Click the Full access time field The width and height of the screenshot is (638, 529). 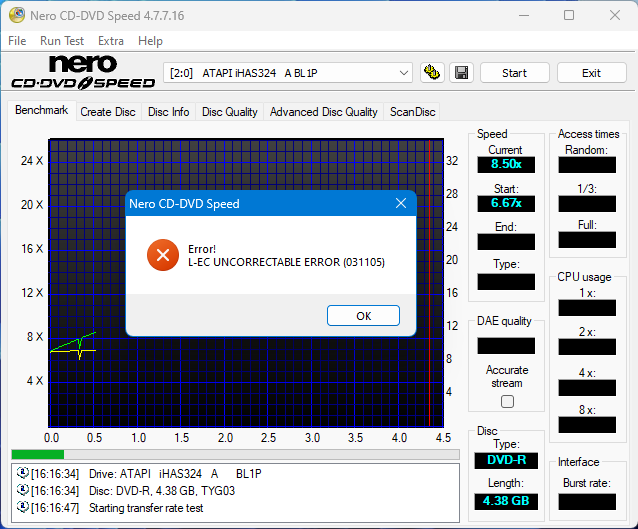pos(587,240)
